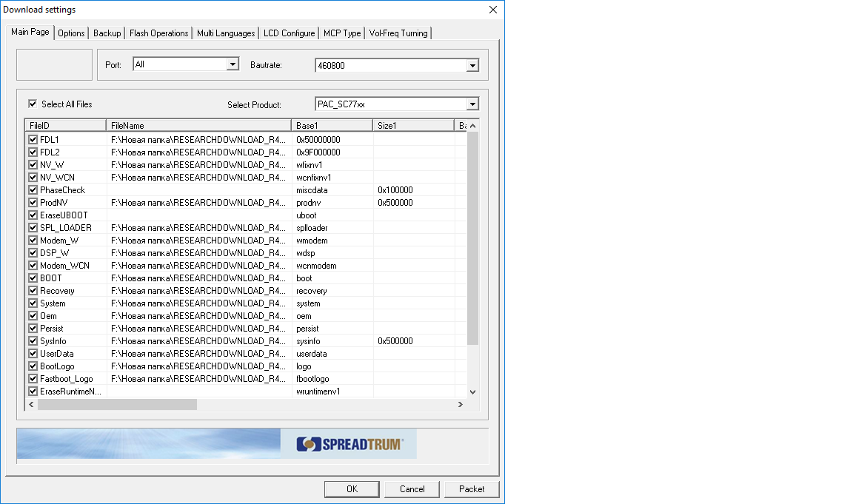The height and width of the screenshot is (504, 853).
Task: Toggle the Select All Files checkbox
Action: click(33, 104)
